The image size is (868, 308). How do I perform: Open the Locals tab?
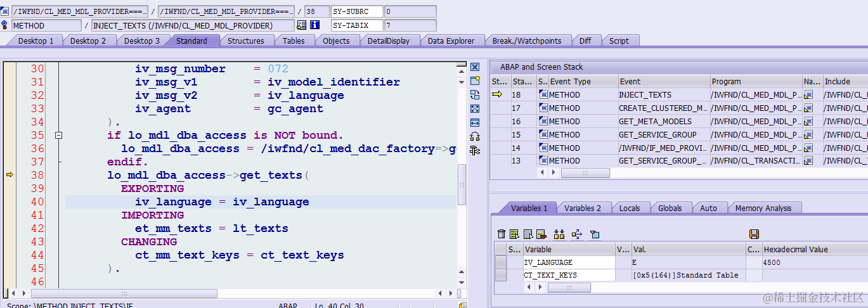[630, 208]
